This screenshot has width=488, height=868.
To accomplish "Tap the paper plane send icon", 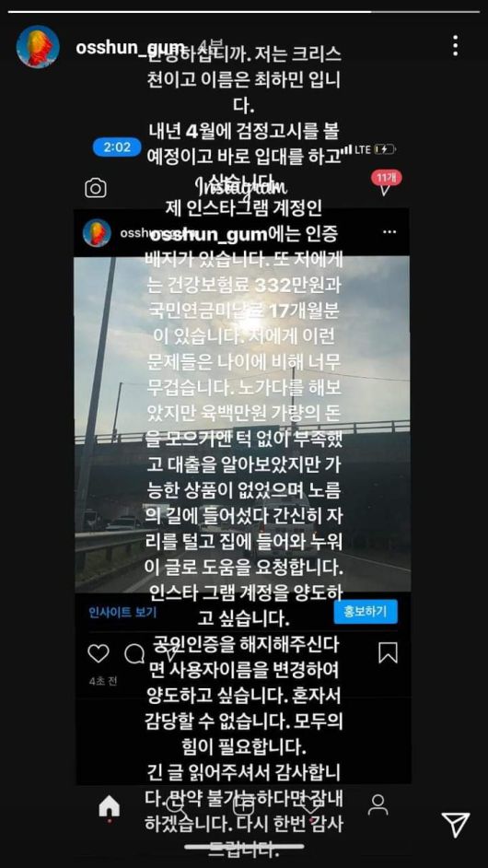I will pyautogui.click(x=456, y=825).
